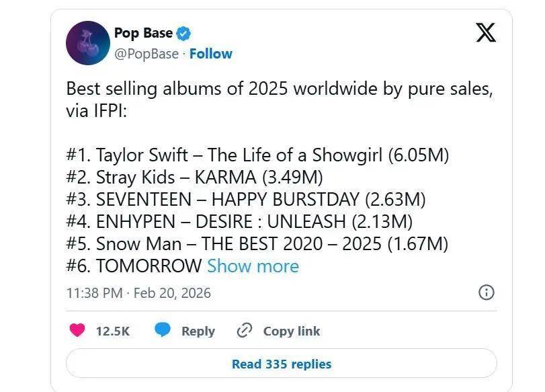Click the 12.5K likes count
Viewport: 545px width, 392px height.
(113, 331)
